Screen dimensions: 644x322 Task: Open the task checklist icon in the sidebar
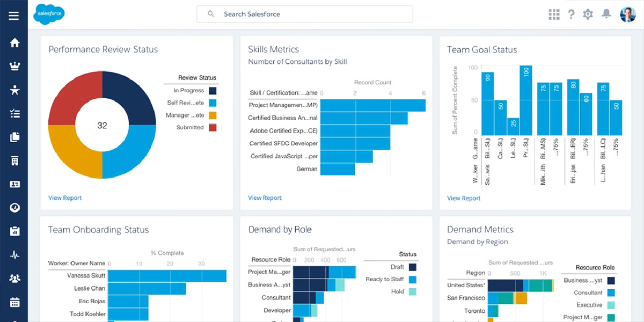14,113
